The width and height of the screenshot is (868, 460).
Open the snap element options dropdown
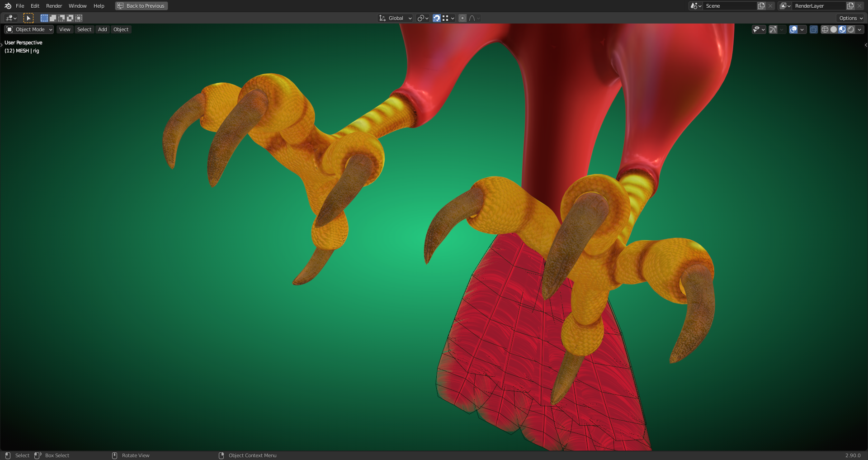(448, 18)
